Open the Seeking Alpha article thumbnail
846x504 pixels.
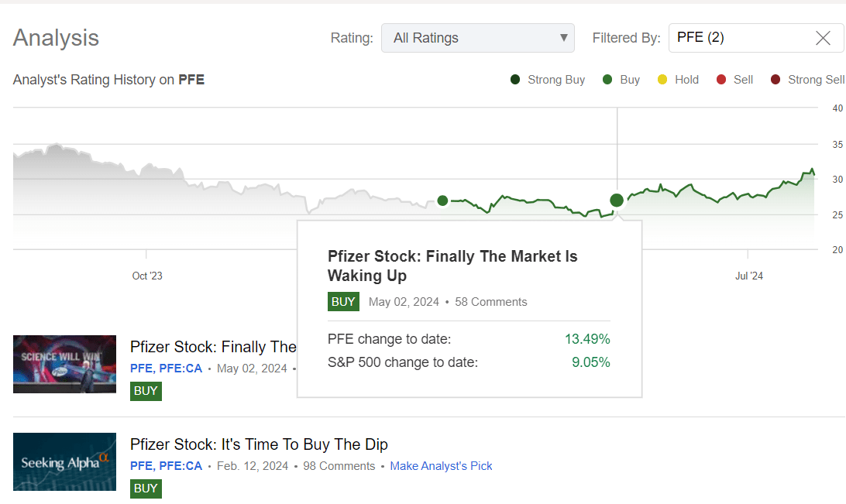click(x=64, y=461)
